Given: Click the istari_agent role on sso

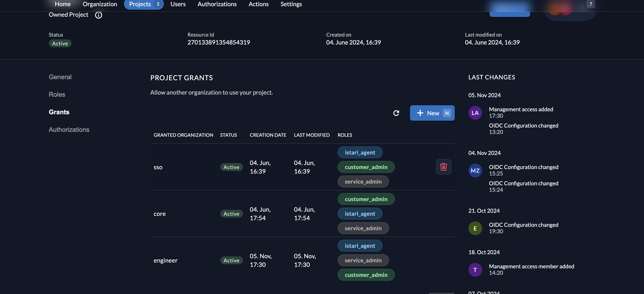Looking at the screenshot, I should [x=360, y=152].
